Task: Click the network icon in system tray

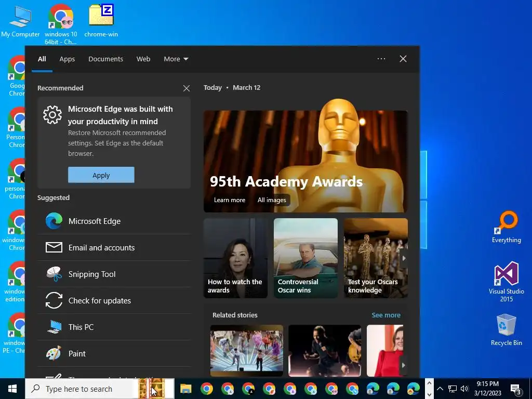Action: (x=453, y=389)
